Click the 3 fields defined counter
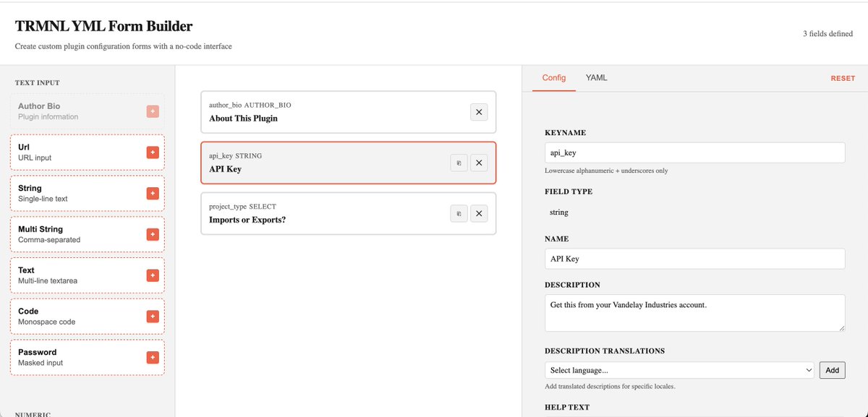The width and height of the screenshot is (868, 417). [x=827, y=34]
